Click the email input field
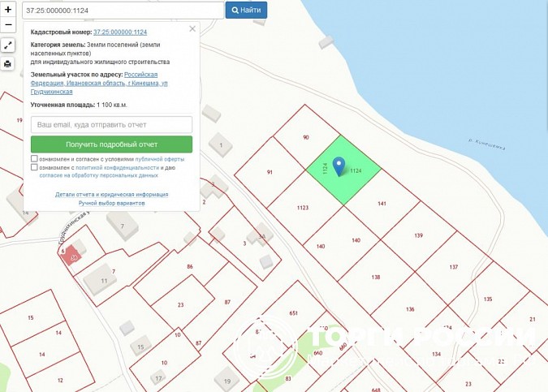548x392 pixels. [112, 125]
